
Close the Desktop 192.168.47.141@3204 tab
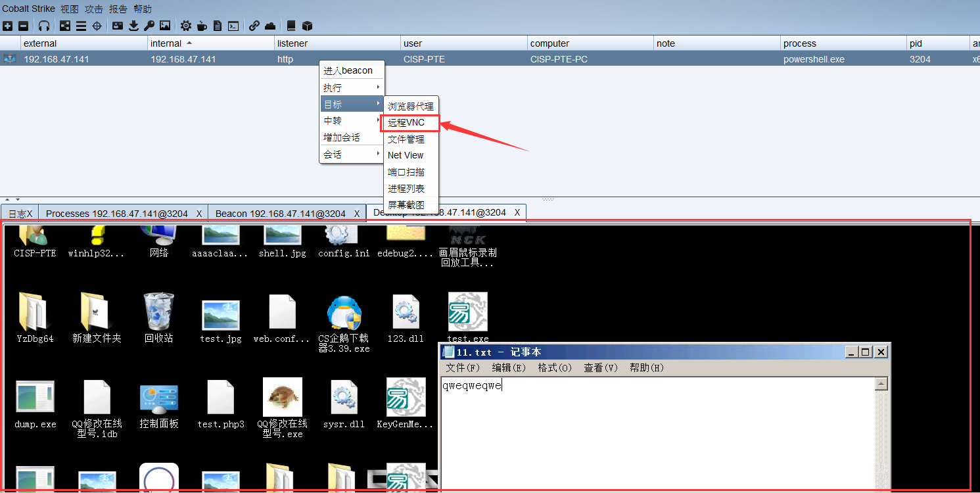(x=517, y=212)
